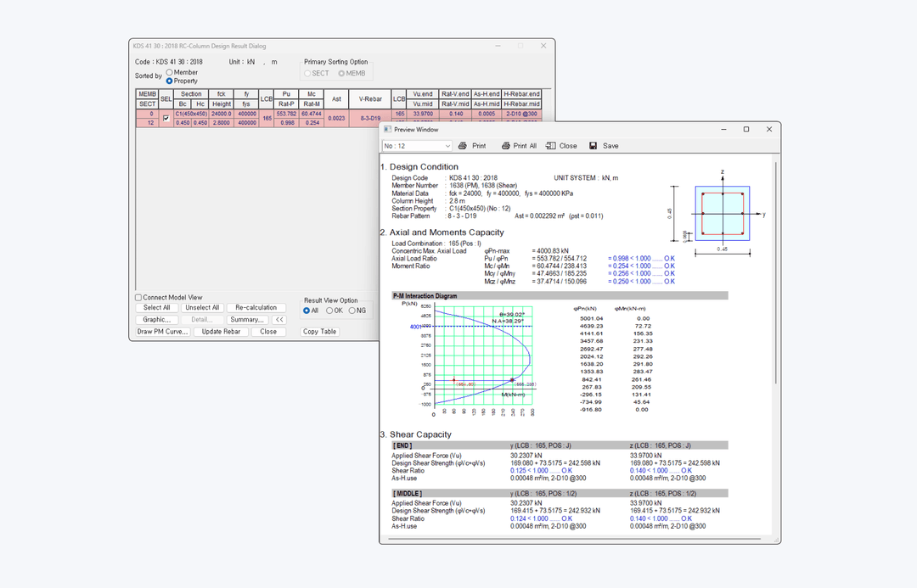Viewport: 917px width, 588px height.
Task: Click the Copy Table button
Action: pos(320,332)
